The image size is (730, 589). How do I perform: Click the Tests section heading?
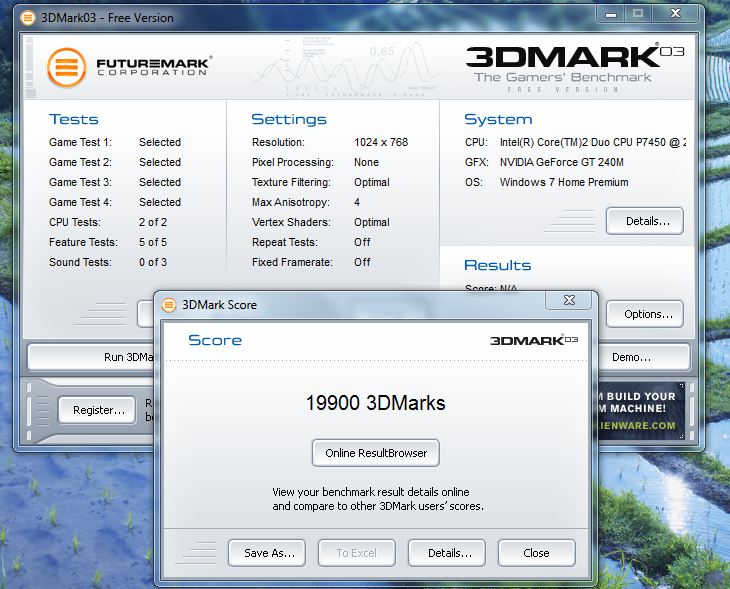[74, 119]
